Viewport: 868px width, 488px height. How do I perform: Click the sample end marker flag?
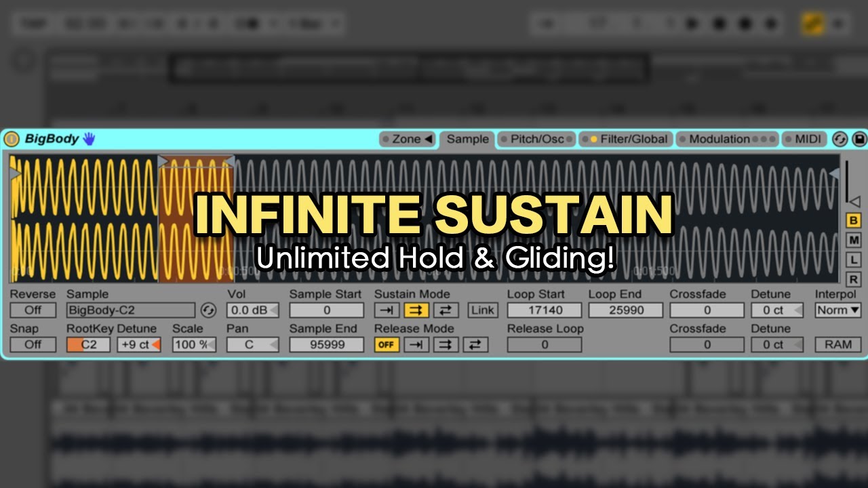833,174
